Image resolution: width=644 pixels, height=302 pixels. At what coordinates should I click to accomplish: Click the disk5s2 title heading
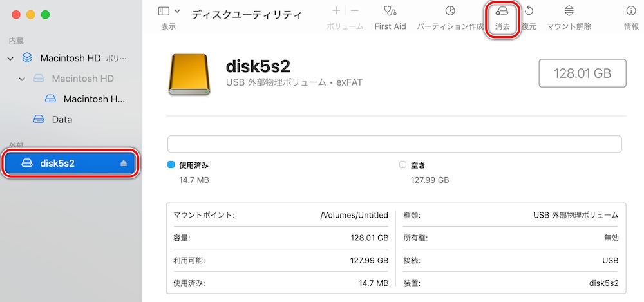pos(258,66)
